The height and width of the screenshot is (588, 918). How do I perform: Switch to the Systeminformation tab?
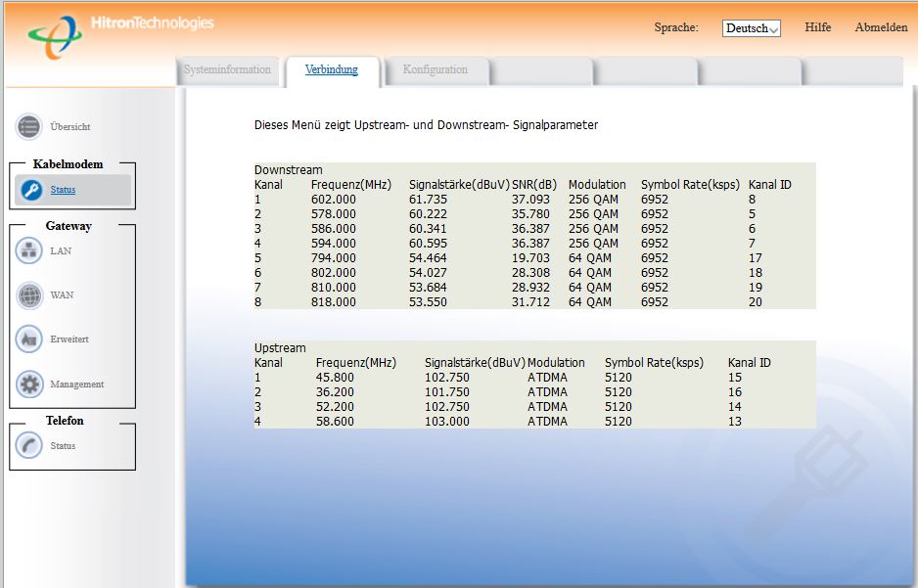[x=227, y=70]
